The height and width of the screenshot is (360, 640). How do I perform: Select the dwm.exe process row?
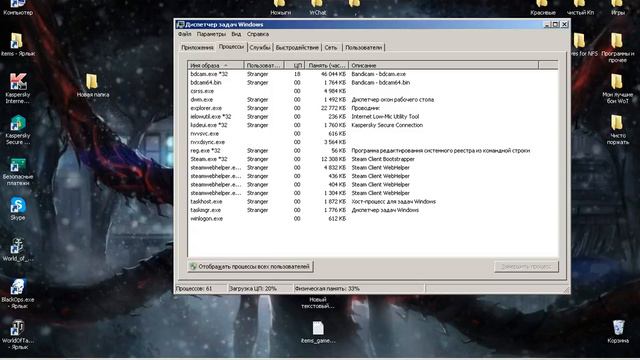click(373, 100)
